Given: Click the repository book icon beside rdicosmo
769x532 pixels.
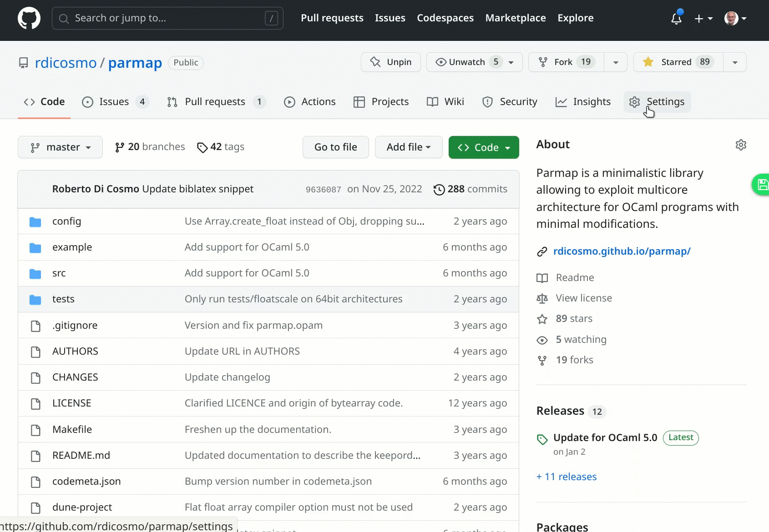Looking at the screenshot, I should (23, 63).
